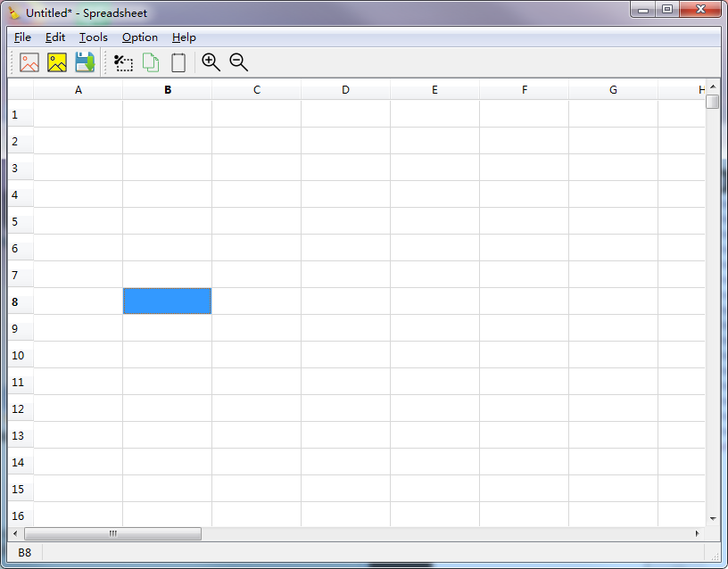Click cell A1 in the grid
Image resolution: width=728 pixels, height=569 pixels.
(78, 114)
